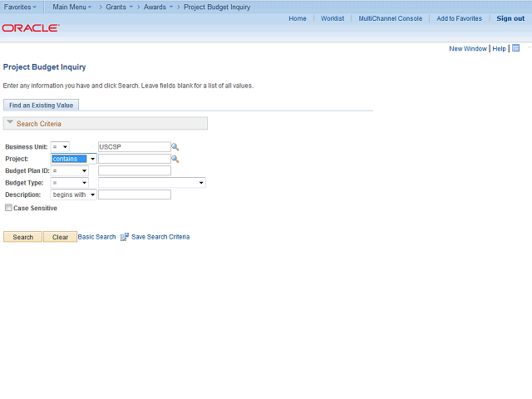Focus the Project input field
Screen dimensions: 532x399
pos(135,159)
